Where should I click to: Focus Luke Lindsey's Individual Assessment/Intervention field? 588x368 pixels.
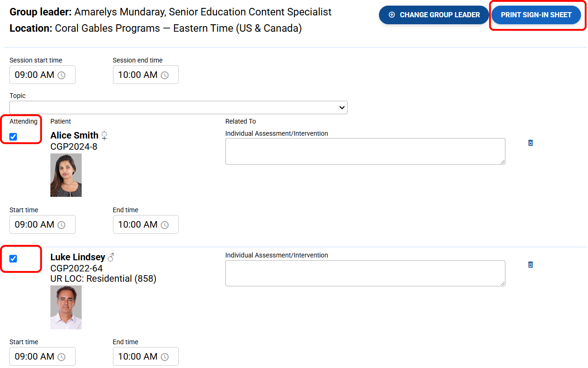[x=365, y=273]
